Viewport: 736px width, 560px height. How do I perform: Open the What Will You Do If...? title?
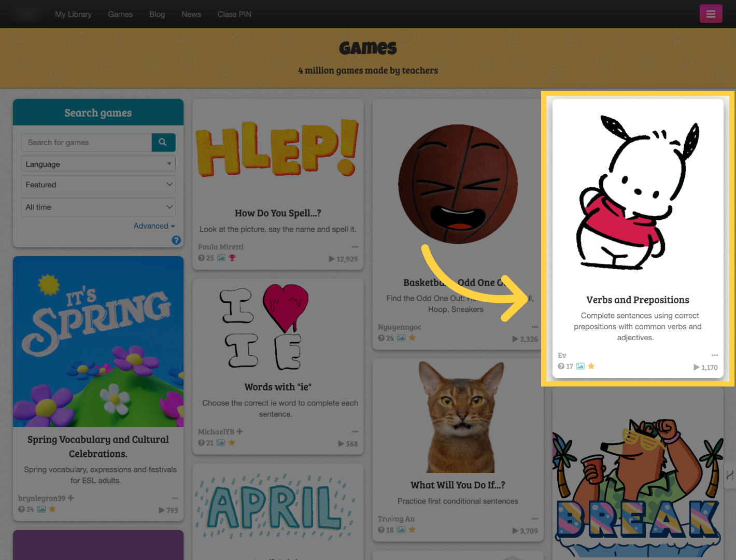pos(458,485)
